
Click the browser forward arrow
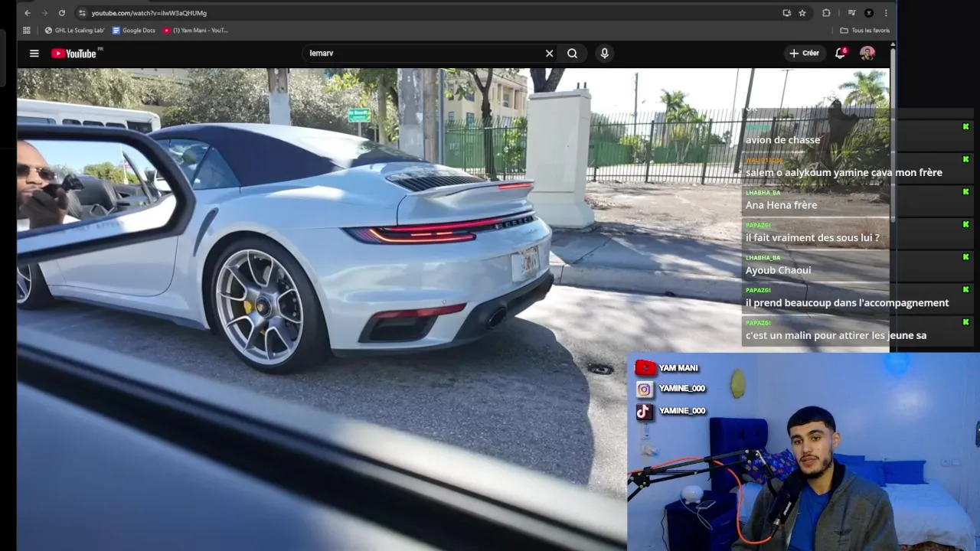(x=44, y=13)
